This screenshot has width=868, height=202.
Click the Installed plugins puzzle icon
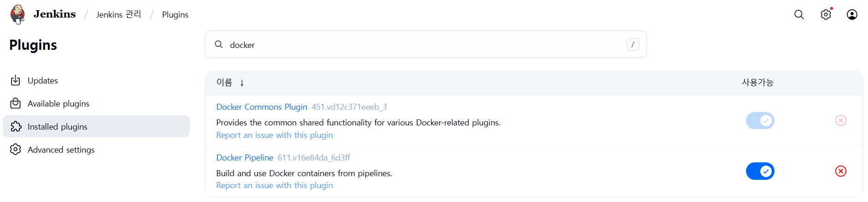[x=16, y=126]
